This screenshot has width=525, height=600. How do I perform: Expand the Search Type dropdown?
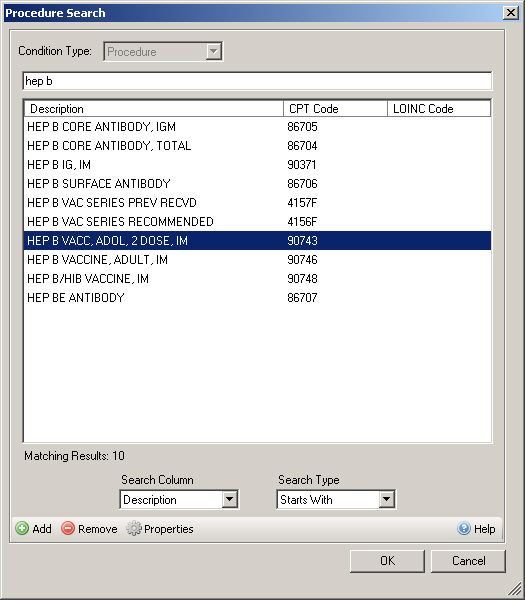coord(386,499)
